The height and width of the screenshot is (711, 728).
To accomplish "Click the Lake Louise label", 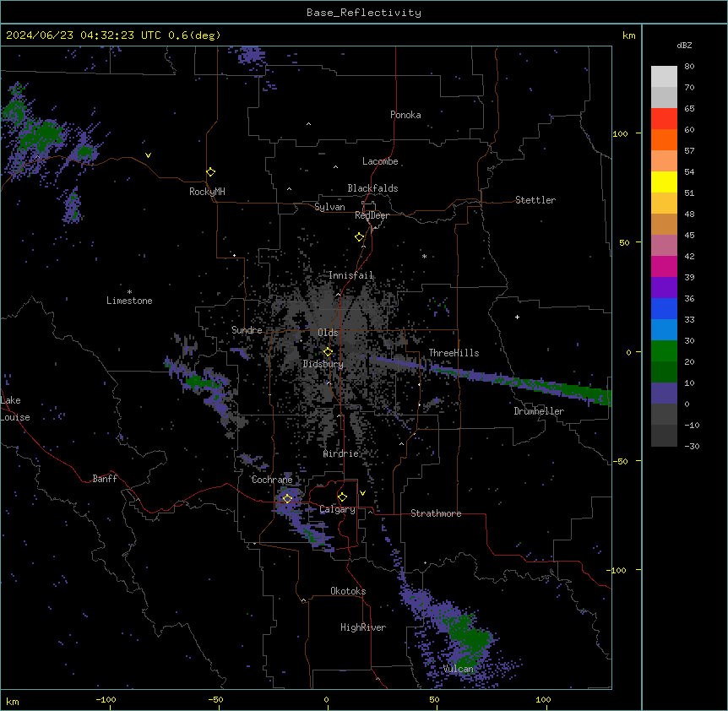I will (15, 409).
